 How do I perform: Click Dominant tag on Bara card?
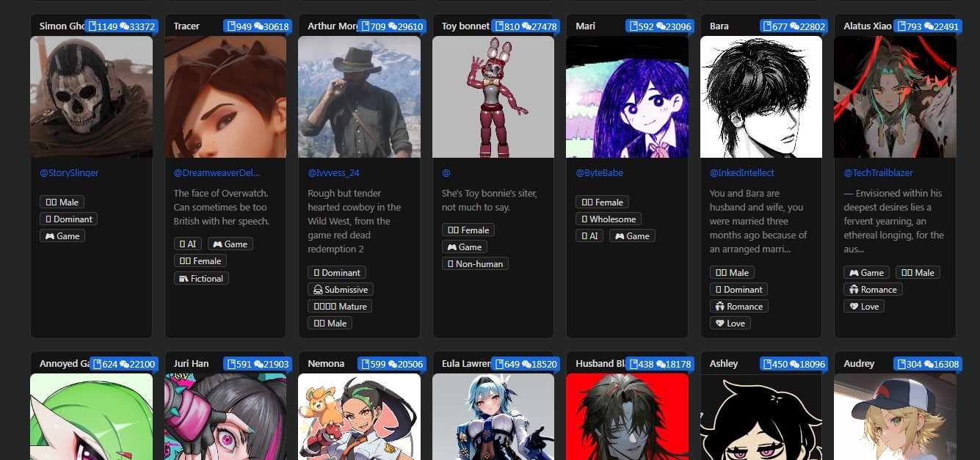click(x=738, y=289)
